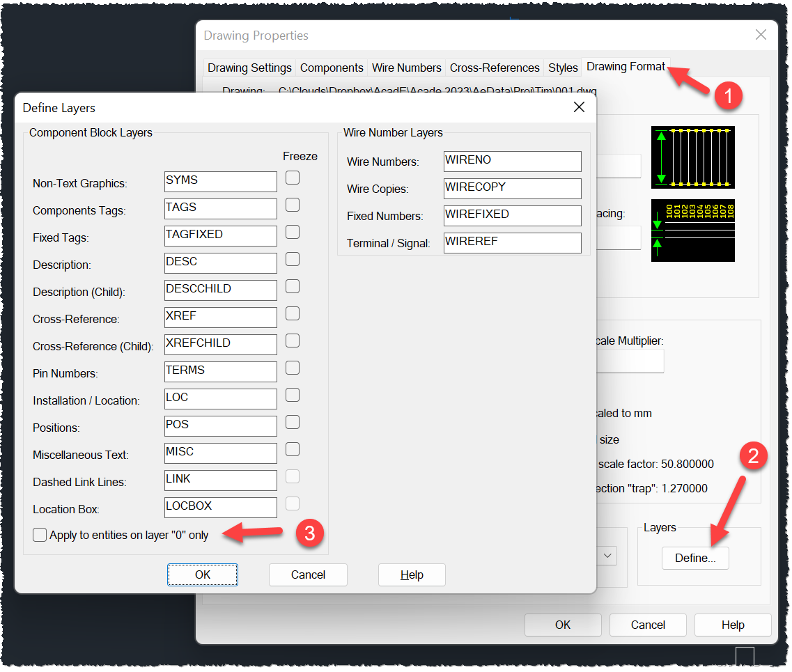This screenshot has width=792, height=672.
Task: Open Help in Define Layers dialog
Action: 412,575
